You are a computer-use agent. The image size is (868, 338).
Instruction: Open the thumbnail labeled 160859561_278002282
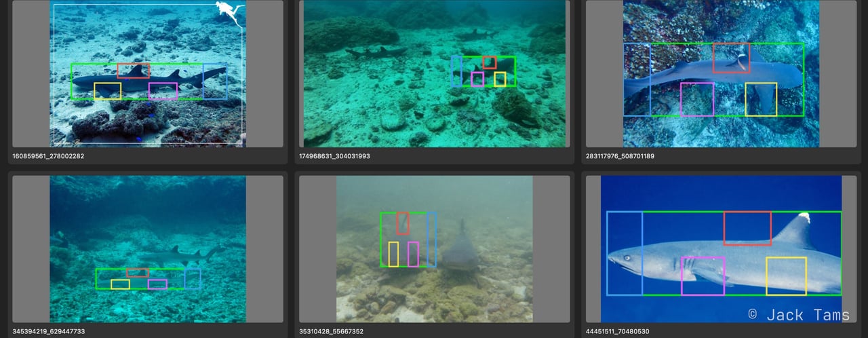coord(148,73)
